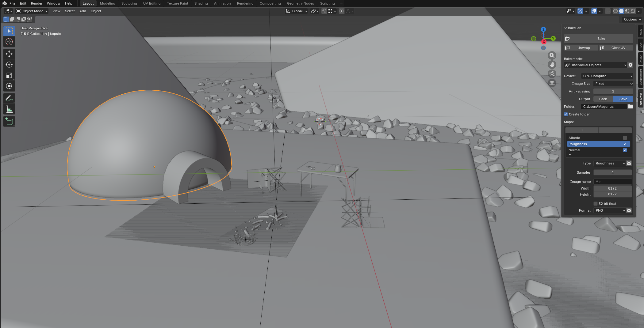The height and width of the screenshot is (328, 644).
Task: Activate the Rotate tool
Action: point(9,65)
